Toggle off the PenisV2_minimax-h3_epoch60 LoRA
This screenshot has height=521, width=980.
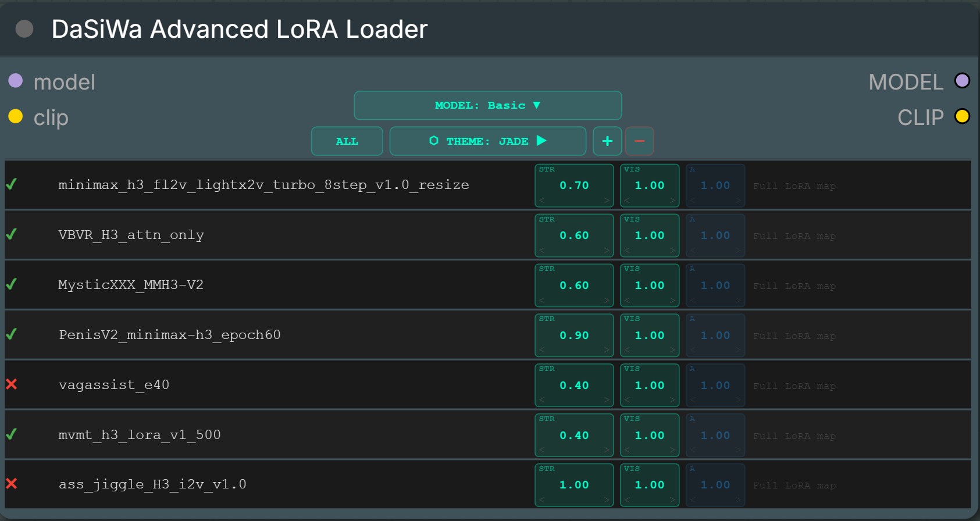11,334
